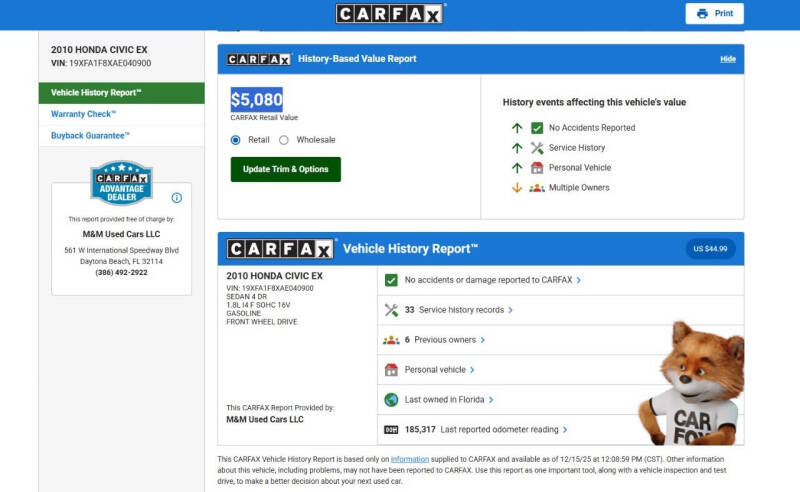Hide the History-Based Value Report

[x=727, y=59]
